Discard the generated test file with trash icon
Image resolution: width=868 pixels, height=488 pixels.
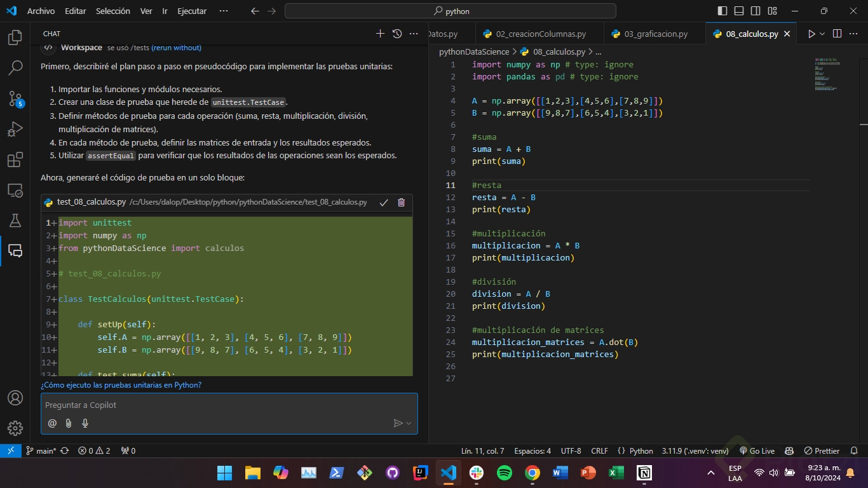click(401, 202)
